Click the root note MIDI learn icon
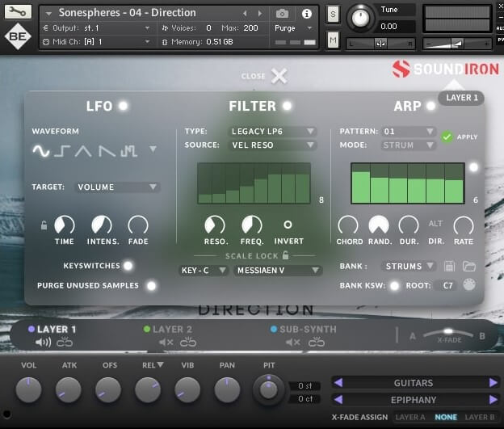The height and width of the screenshot is (429, 504). click(469, 284)
